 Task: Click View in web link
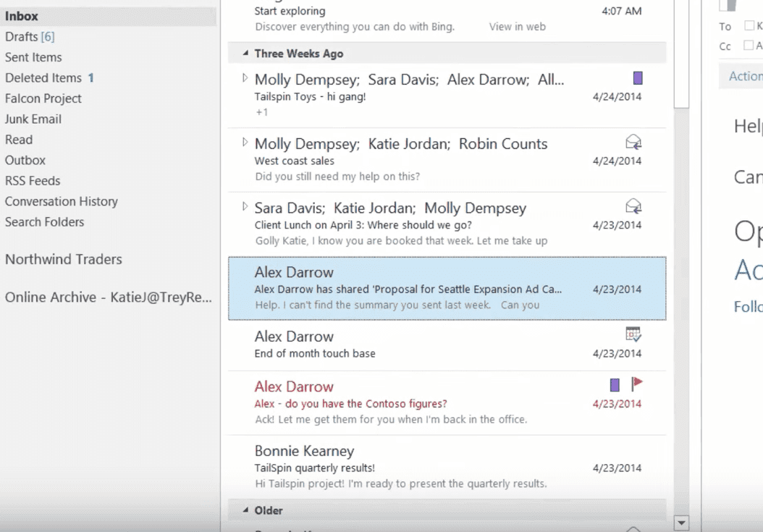(x=517, y=27)
